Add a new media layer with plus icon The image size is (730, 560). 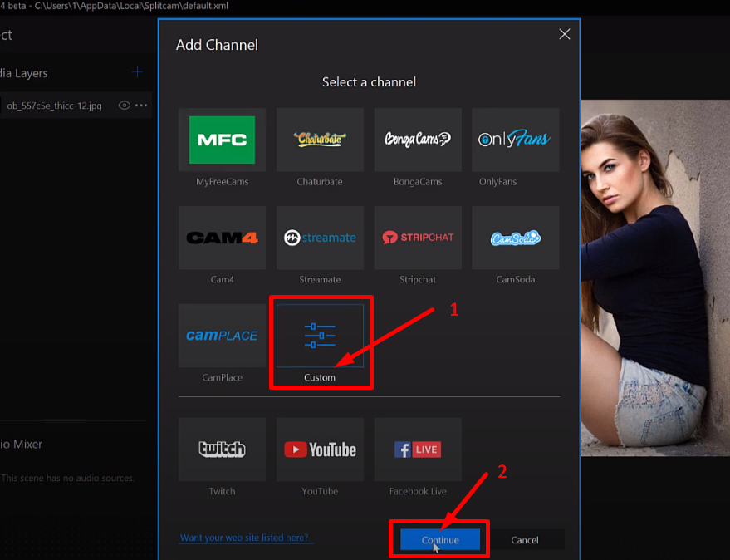[x=137, y=72]
